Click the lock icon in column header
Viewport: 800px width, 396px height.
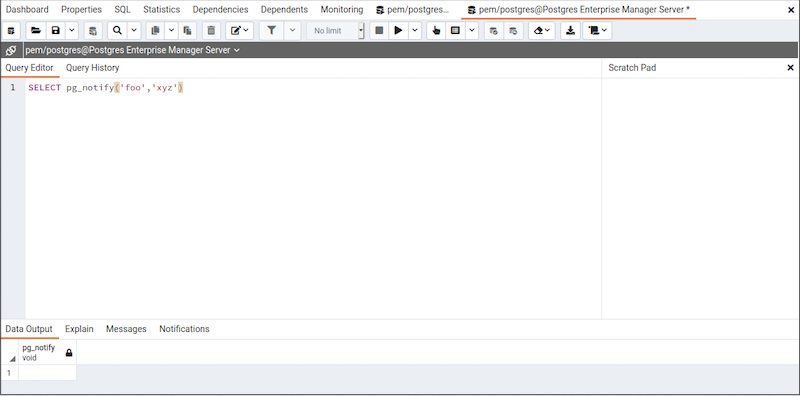tap(69, 353)
